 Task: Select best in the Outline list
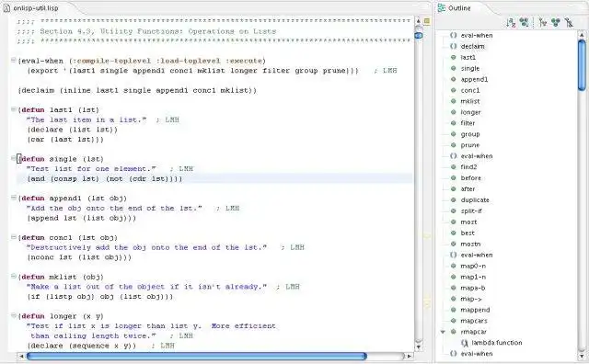click(x=468, y=233)
